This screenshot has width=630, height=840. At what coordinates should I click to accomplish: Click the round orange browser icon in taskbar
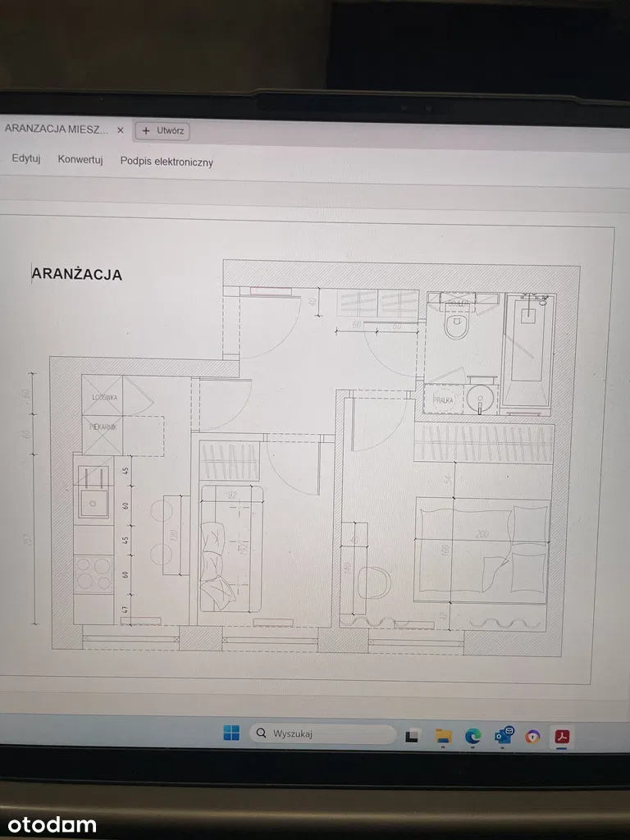[533, 737]
